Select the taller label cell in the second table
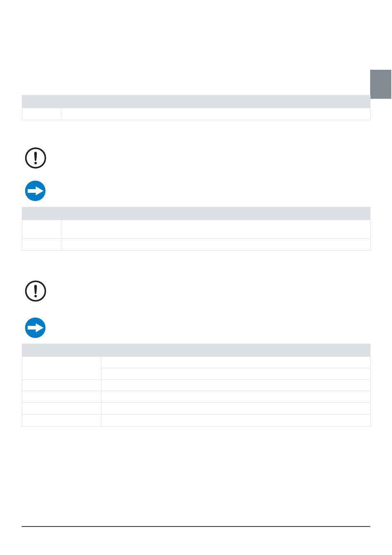This screenshot has width=392, height=555. (x=42, y=229)
